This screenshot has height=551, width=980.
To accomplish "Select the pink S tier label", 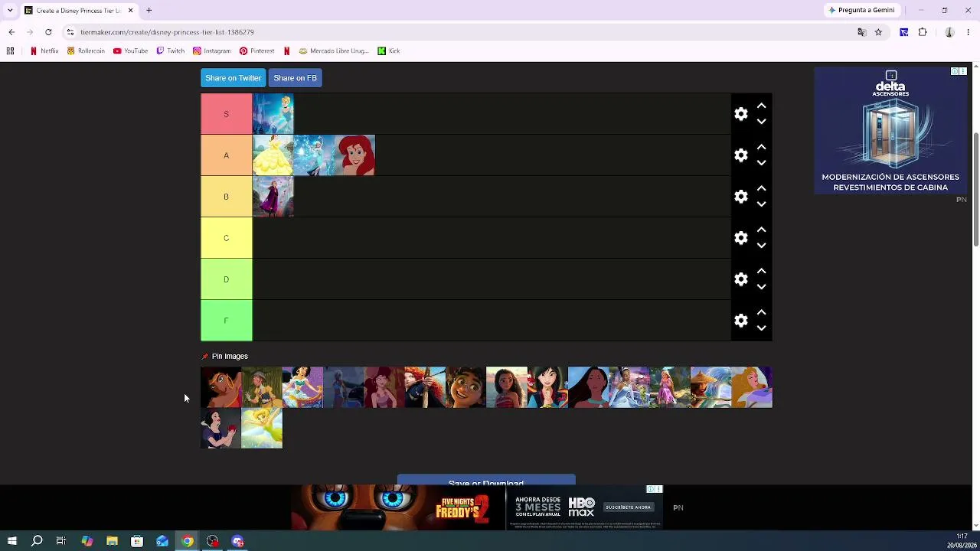I will click(226, 114).
